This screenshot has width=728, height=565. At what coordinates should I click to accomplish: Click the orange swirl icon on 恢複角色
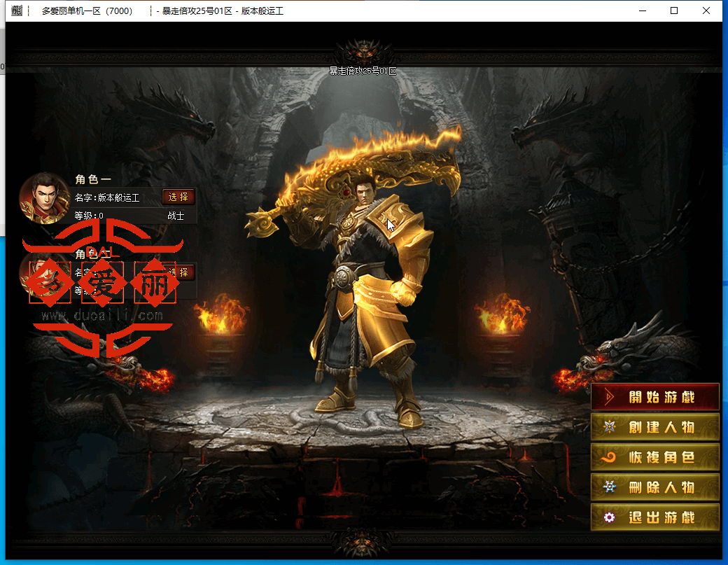tap(610, 457)
